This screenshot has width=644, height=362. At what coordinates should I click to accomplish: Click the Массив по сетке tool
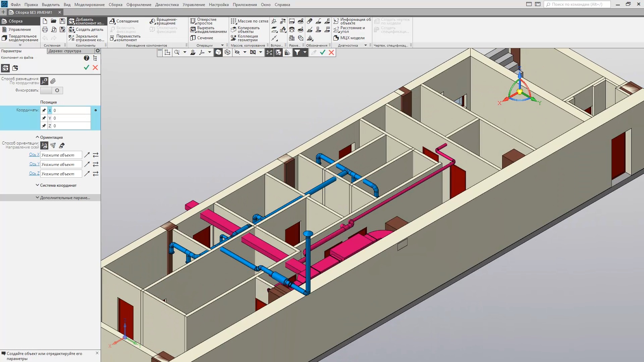click(249, 21)
